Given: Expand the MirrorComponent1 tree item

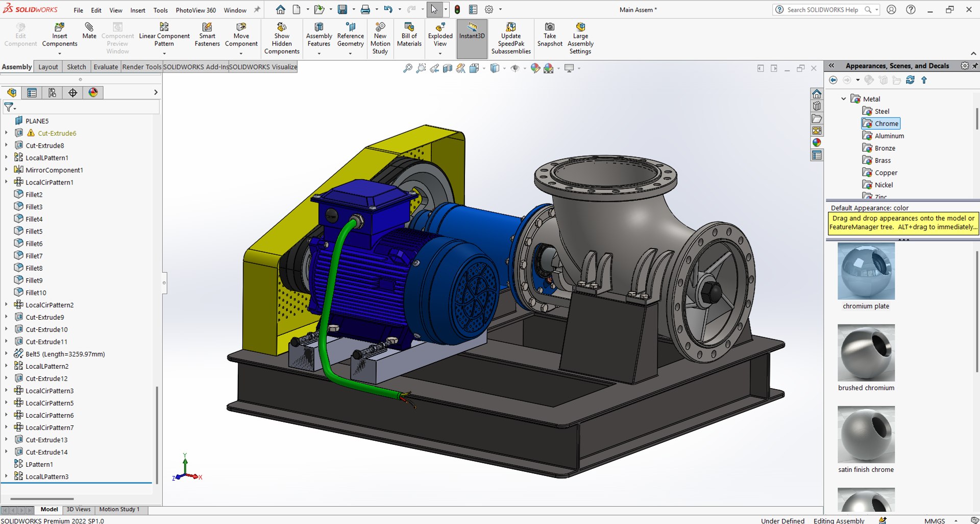Looking at the screenshot, I should [6, 170].
